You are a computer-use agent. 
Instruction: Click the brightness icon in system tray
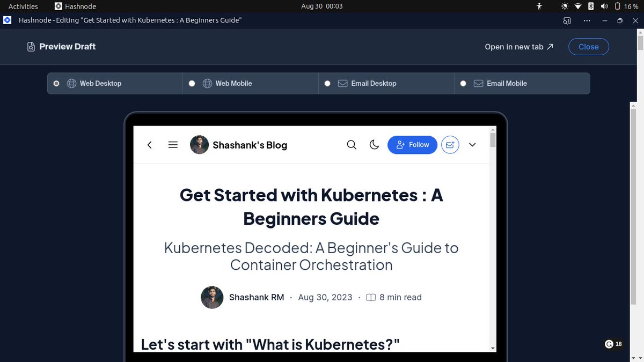(565, 6)
